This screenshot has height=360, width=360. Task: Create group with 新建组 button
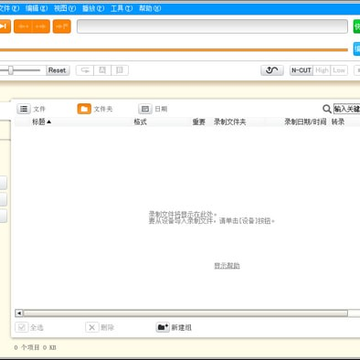point(174,328)
